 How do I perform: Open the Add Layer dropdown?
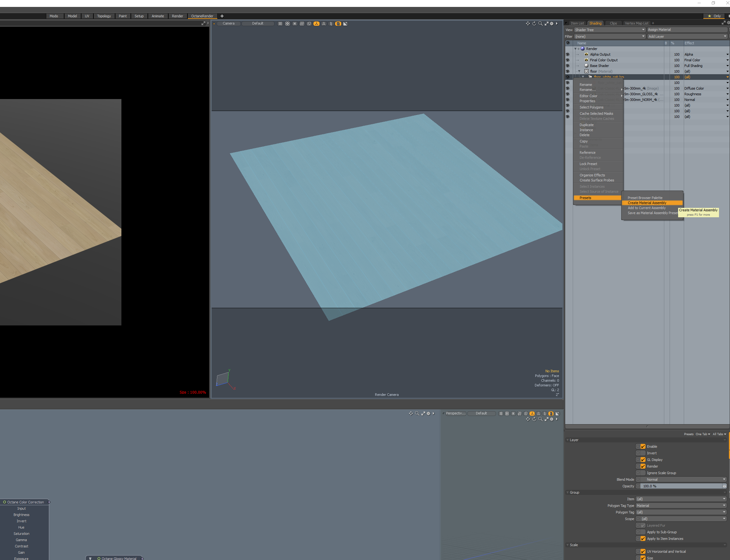click(x=687, y=36)
